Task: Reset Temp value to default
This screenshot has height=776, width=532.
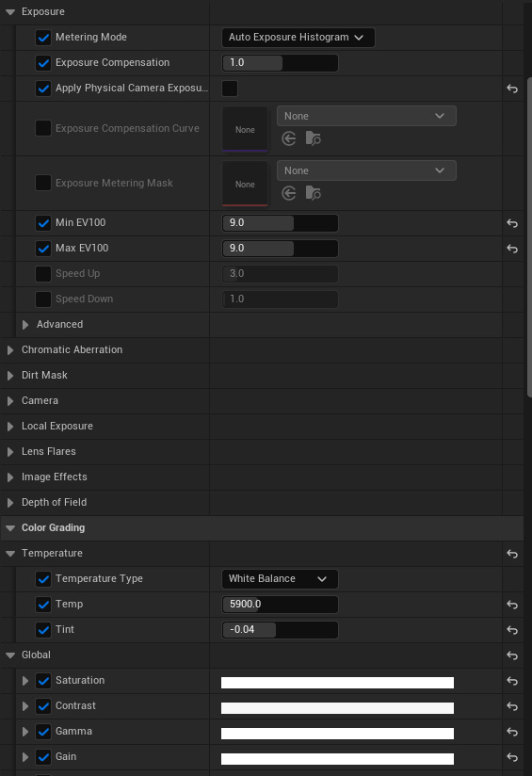Action: [512, 605]
